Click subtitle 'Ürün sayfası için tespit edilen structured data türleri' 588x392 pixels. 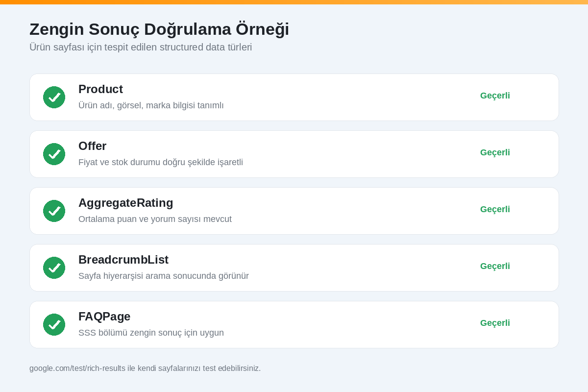click(x=141, y=48)
